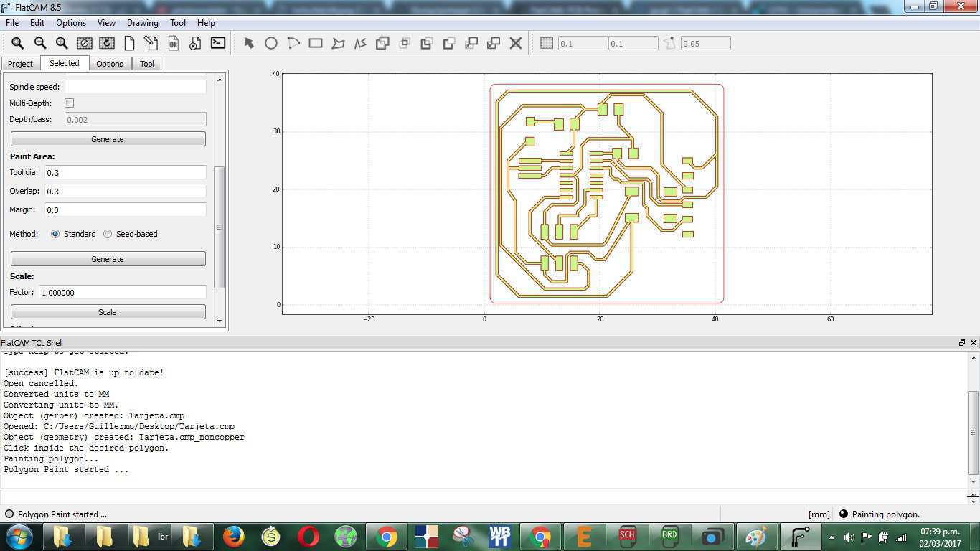Click the Scale Factor field

point(122,293)
